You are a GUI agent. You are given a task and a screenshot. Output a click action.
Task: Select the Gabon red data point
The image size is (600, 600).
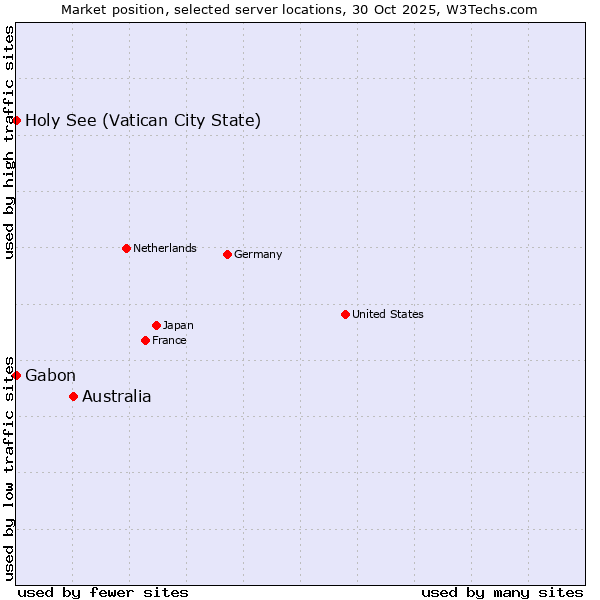click(x=17, y=375)
